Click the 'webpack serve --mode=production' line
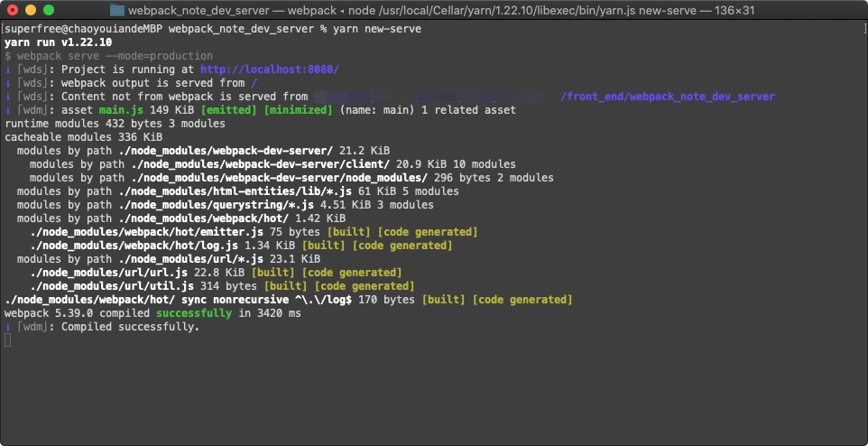Viewport: 868px width, 446px height. [115, 56]
